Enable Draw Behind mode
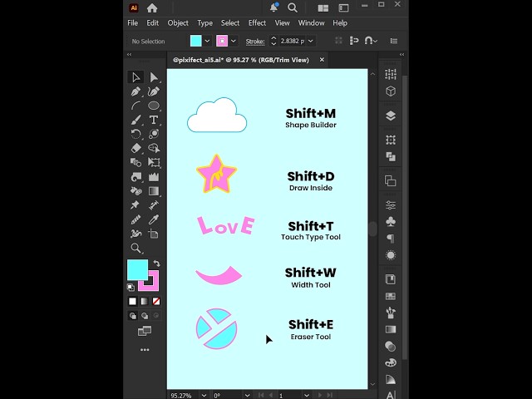 145,316
